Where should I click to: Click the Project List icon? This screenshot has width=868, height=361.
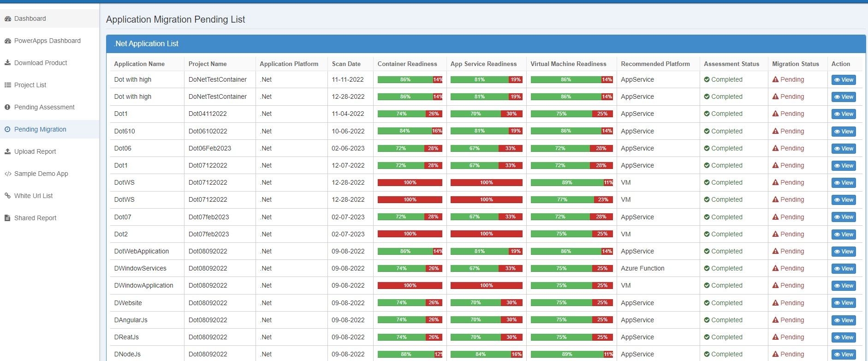8,85
